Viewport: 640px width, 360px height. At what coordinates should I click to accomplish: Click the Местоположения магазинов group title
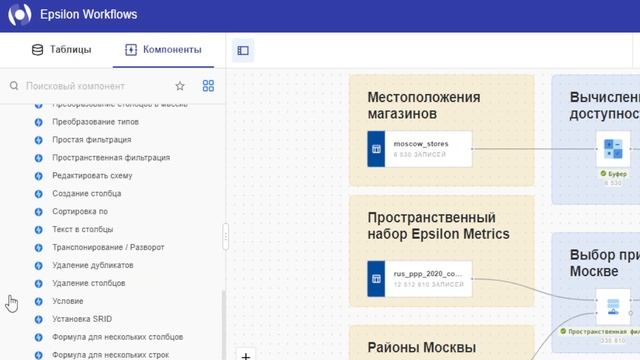coord(424,105)
